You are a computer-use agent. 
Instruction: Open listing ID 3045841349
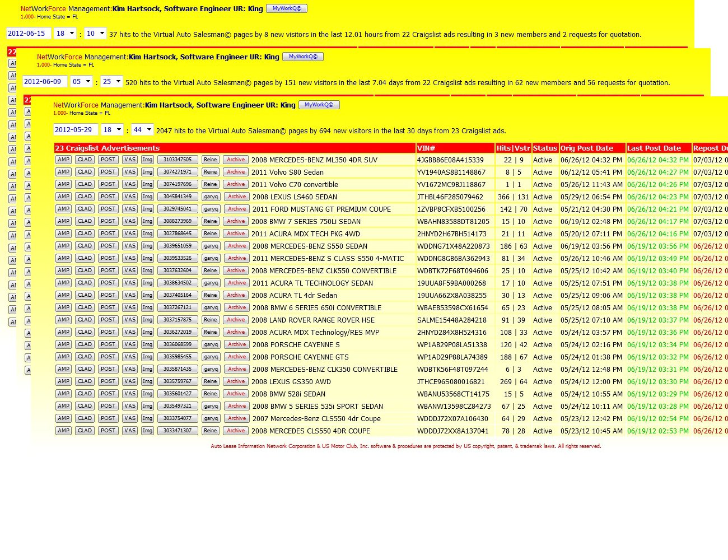point(178,197)
